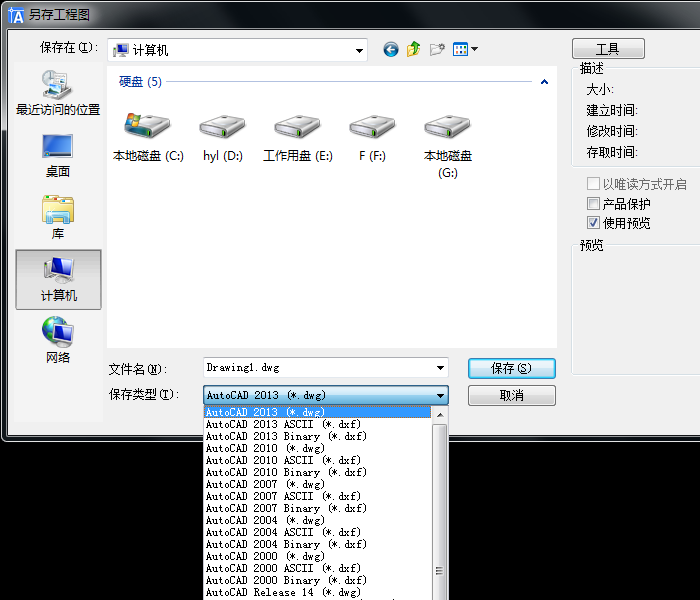
Task: Select the F (F:) drive
Action: (x=372, y=138)
